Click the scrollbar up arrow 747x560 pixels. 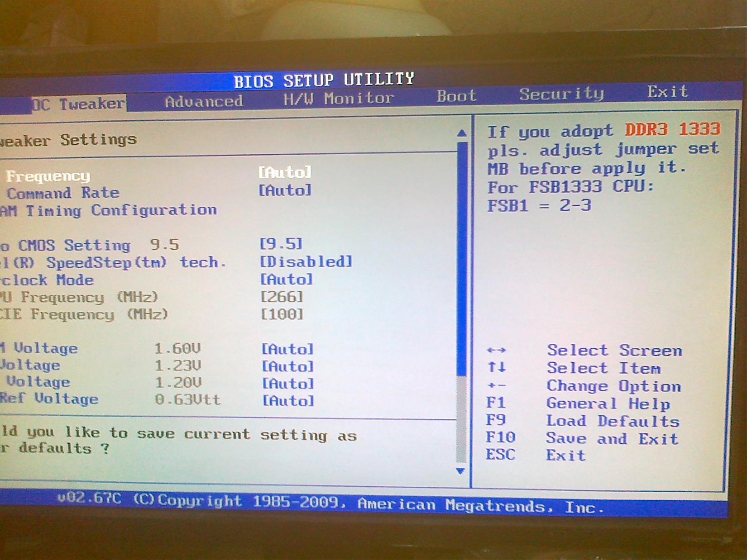[x=461, y=133]
